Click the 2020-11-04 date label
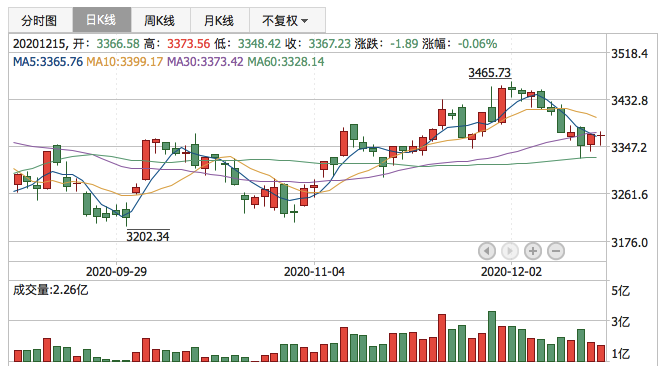Viewport: 666px width, 374px height. (314, 272)
